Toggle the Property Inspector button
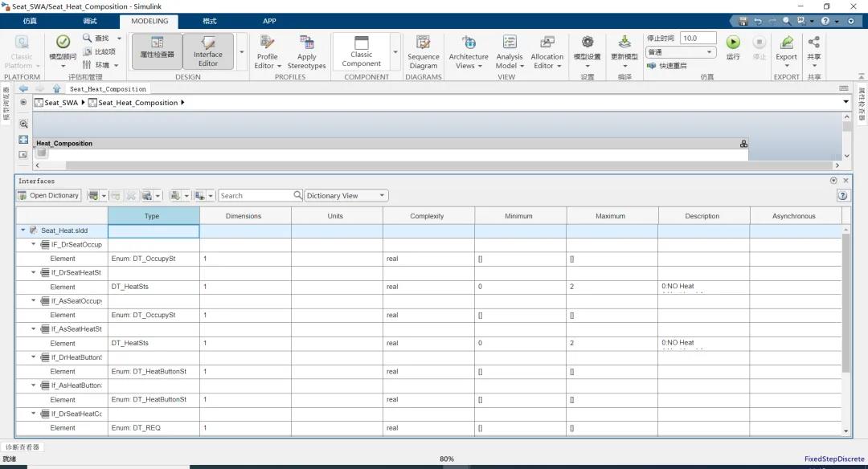 [x=157, y=51]
